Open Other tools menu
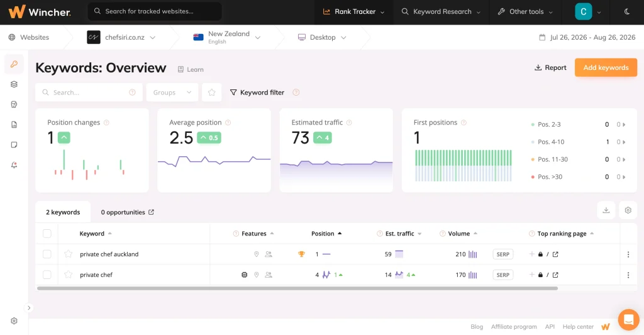 [x=526, y=11]
